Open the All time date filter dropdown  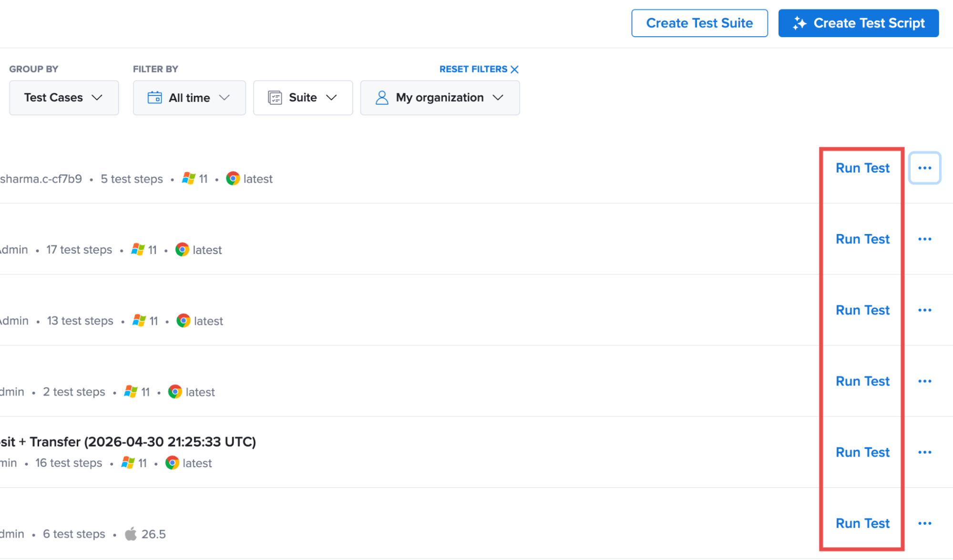(189, 98)
